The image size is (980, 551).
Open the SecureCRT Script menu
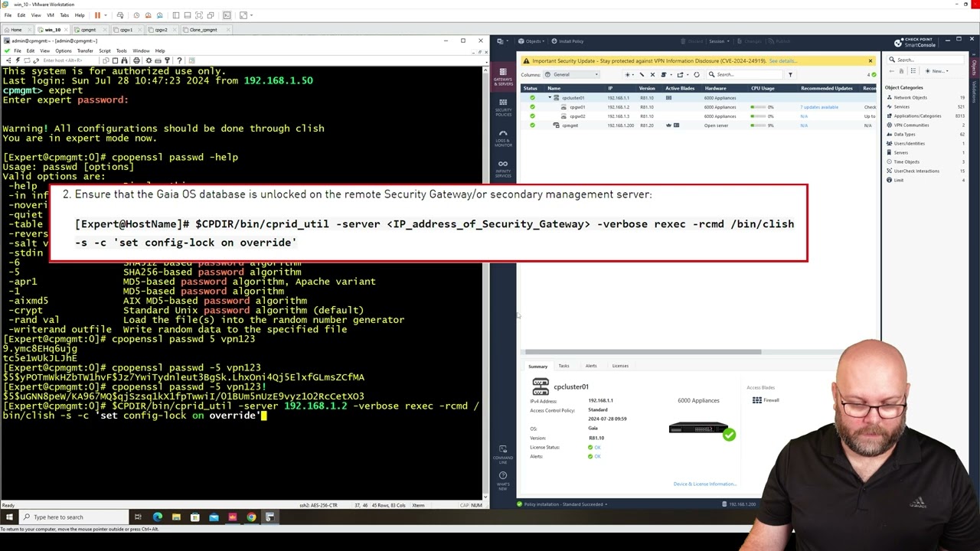104,51
